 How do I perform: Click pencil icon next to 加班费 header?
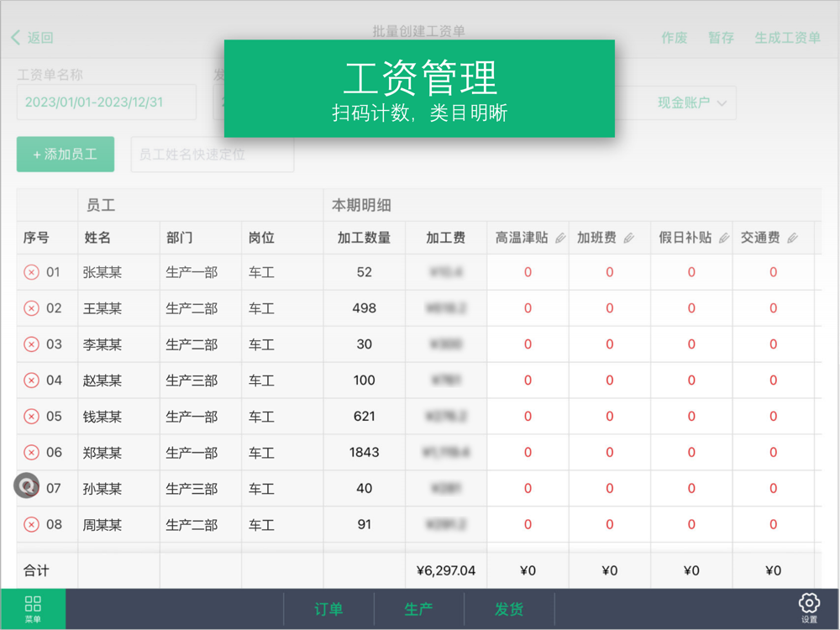(629, 238)
